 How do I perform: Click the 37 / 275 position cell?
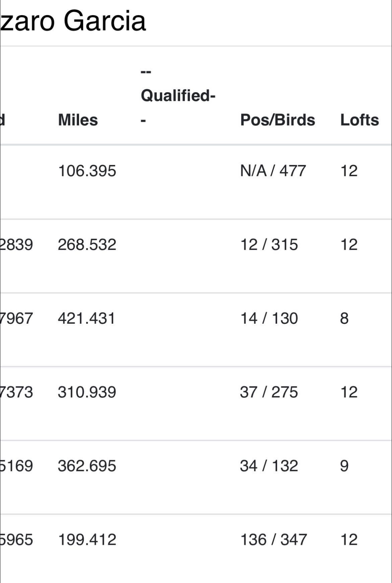click(x=269, y=392)
